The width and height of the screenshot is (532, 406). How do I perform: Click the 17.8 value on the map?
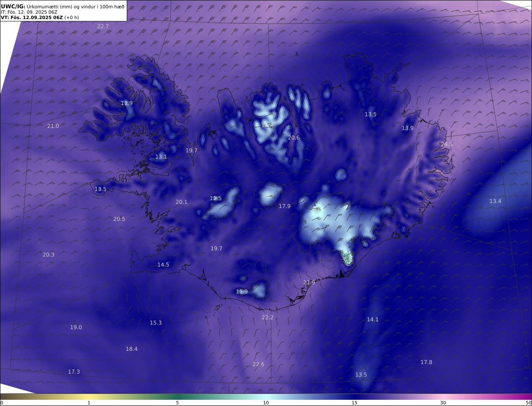coord(426,362)
